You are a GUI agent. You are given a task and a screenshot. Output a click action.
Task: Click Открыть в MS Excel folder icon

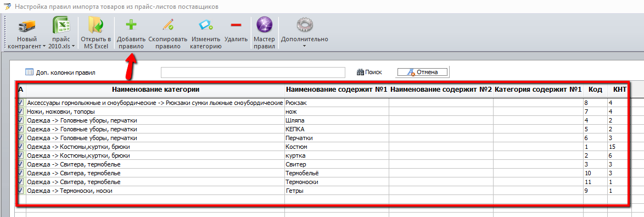click(96, 25)
